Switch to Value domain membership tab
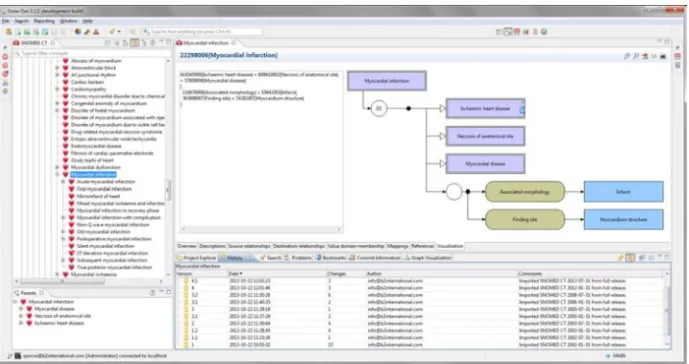The height and width of the screenshot is (364, 689). click(356, 246)
